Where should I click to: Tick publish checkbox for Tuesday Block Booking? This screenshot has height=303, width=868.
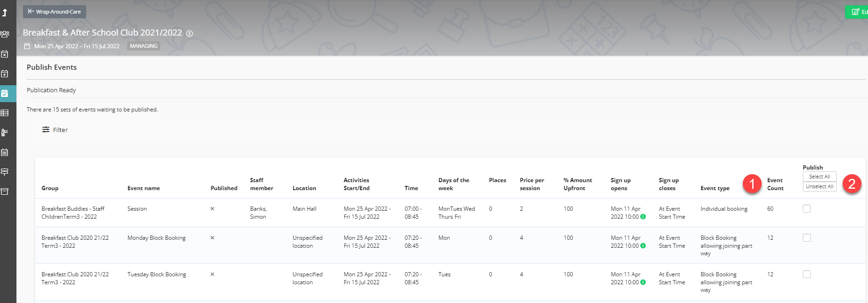tap(807, 274)
